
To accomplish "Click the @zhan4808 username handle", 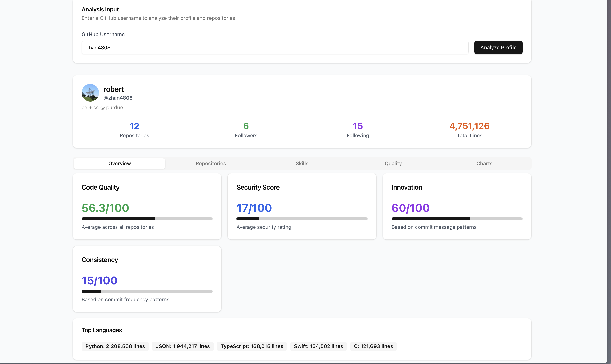I will click(x=118, y=98).
